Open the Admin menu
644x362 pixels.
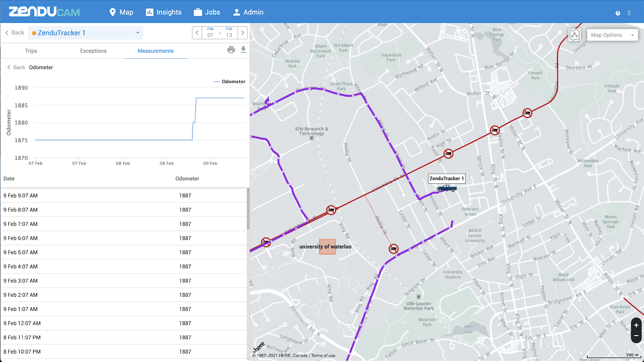(248, 12)
